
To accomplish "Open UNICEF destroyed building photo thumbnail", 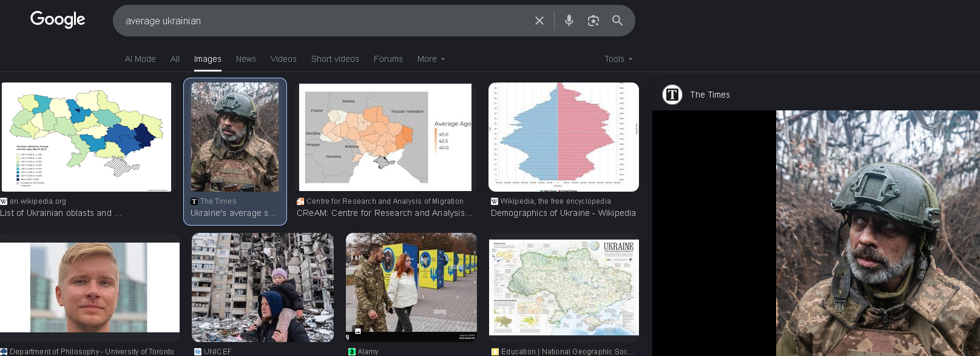I will pos(263,287).
